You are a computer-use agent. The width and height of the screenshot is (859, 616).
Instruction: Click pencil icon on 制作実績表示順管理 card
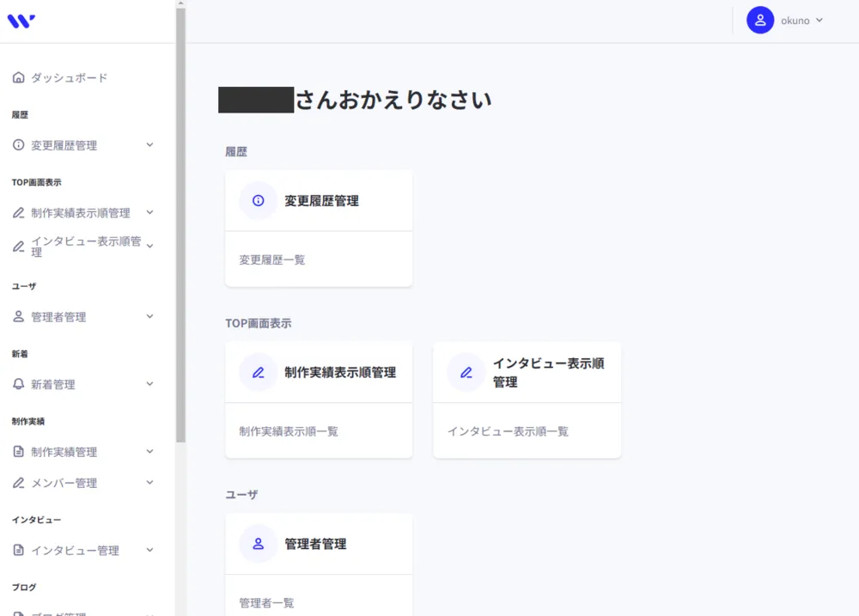pos(258,373)
